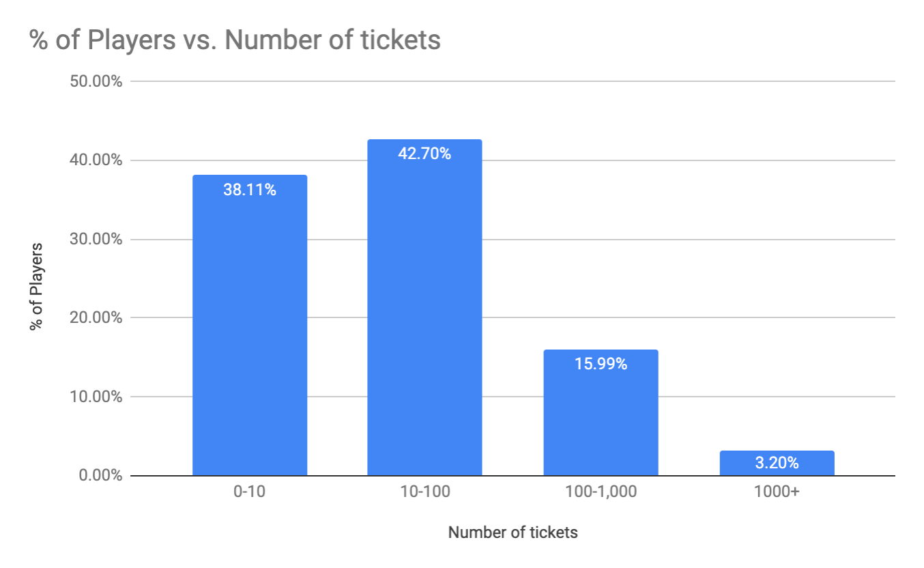
Task: Click the 10-100 category axis label
Action: (x=424, y=492)
